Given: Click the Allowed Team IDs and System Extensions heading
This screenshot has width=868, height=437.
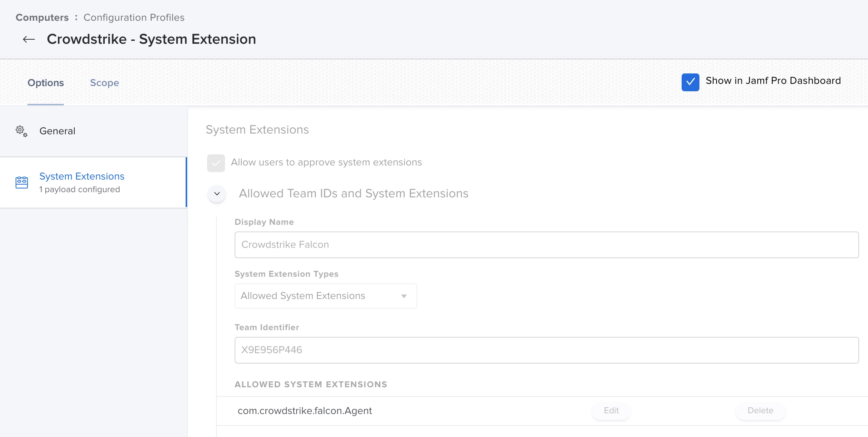Looking at the screenshot, I should [x=353, y=194].
